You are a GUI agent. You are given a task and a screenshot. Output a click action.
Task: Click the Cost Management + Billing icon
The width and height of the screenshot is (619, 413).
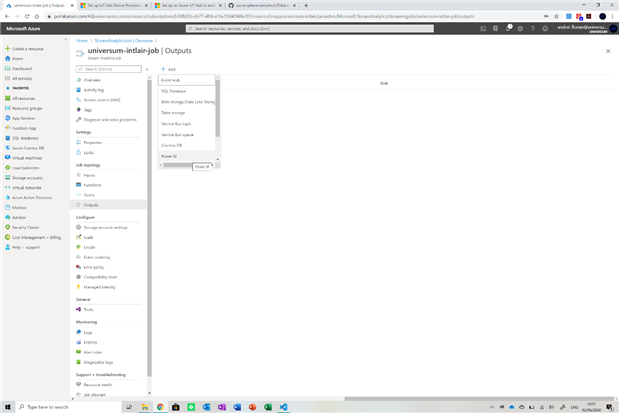point(7,237)
